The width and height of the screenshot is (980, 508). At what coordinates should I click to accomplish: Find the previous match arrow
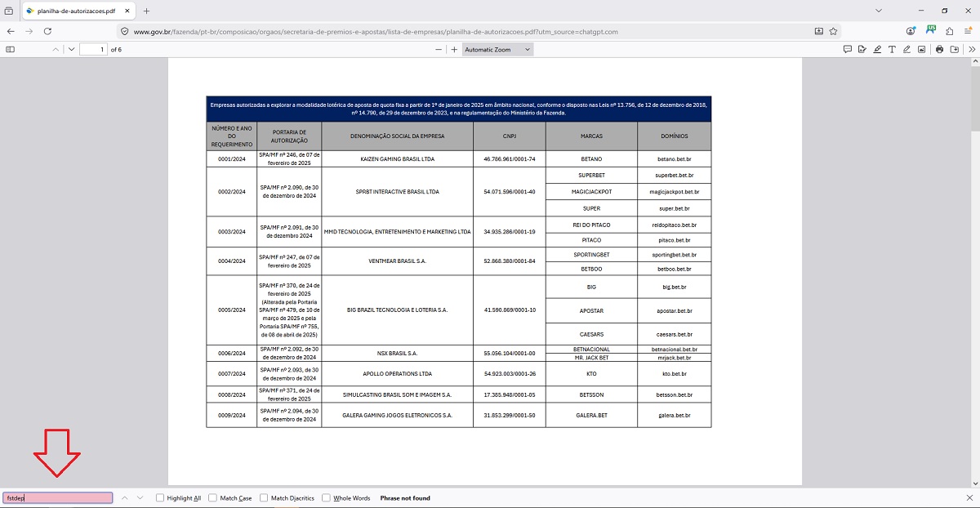(x=124, y=497)
